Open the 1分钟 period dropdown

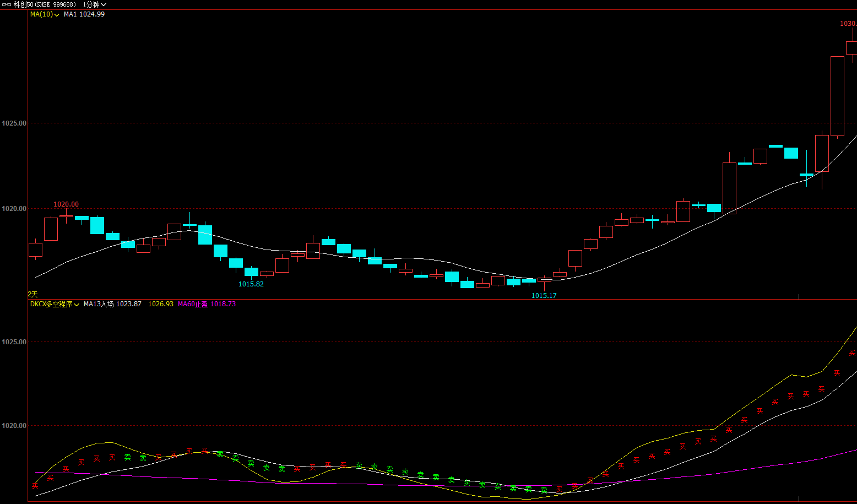tap(95, 4)
